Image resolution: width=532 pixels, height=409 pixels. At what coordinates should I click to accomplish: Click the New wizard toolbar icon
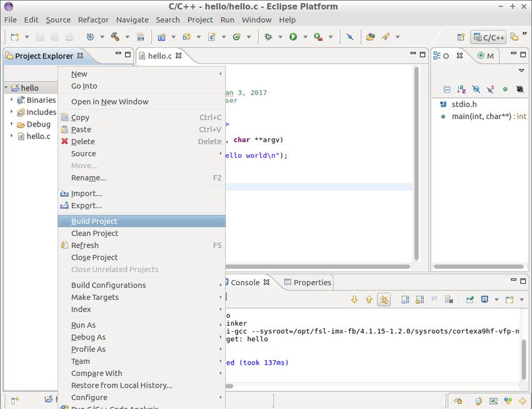14,37
